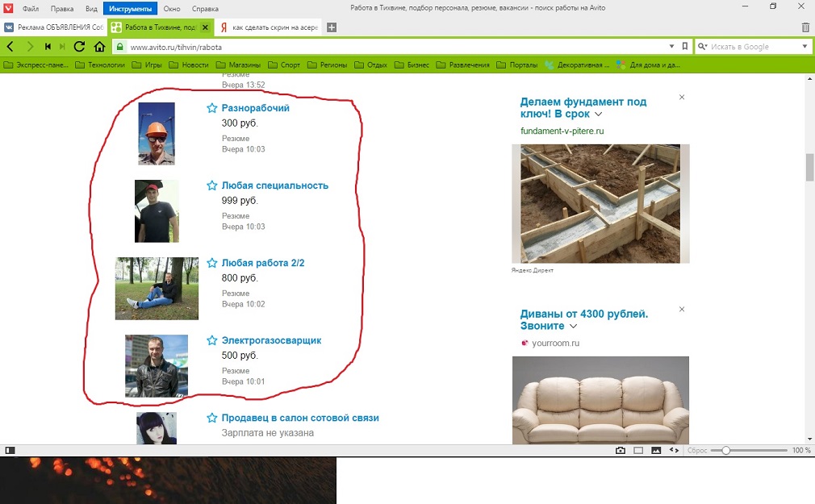Click the reload page button
The height and width of the screenshot is (504, 815).
79,47
